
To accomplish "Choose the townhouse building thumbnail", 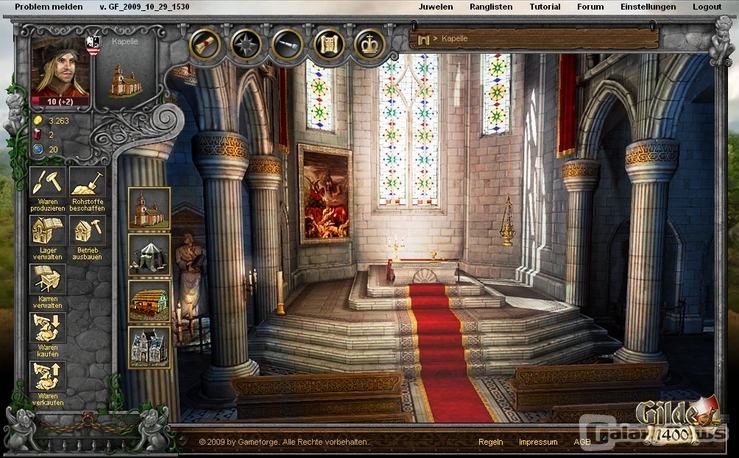I will coord(149,347).
